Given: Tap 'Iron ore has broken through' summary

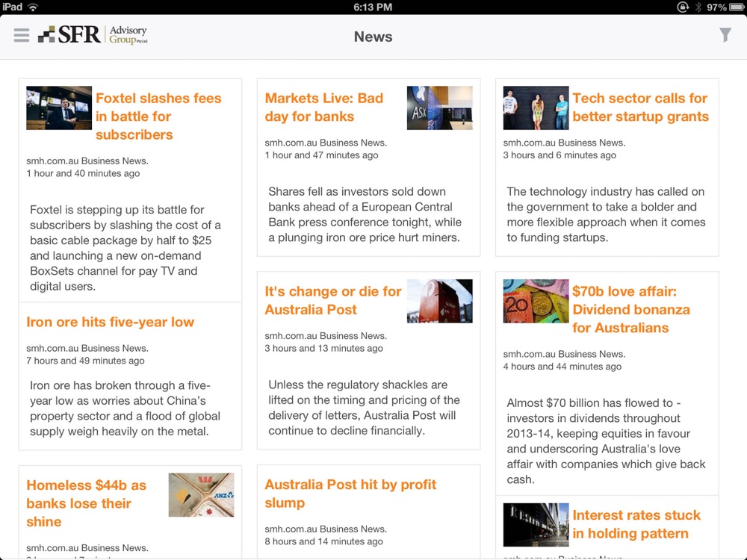Looking at the screenshot, I should [125, 408].
